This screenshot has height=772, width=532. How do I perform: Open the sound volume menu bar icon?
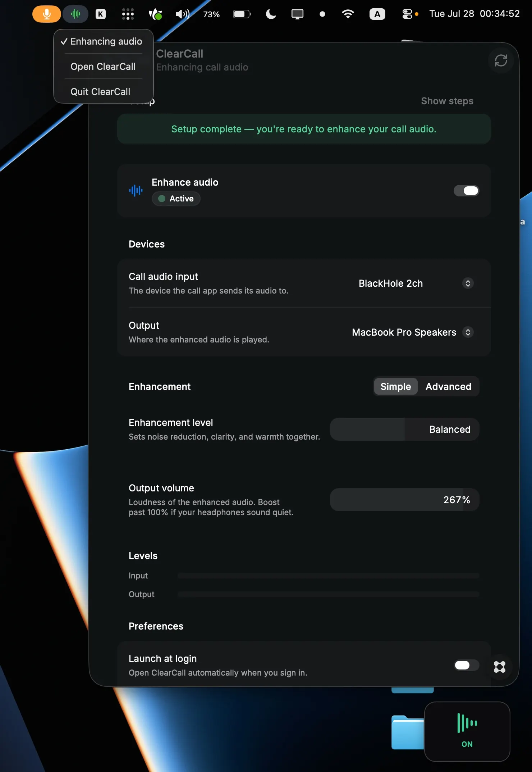point(182,14)
